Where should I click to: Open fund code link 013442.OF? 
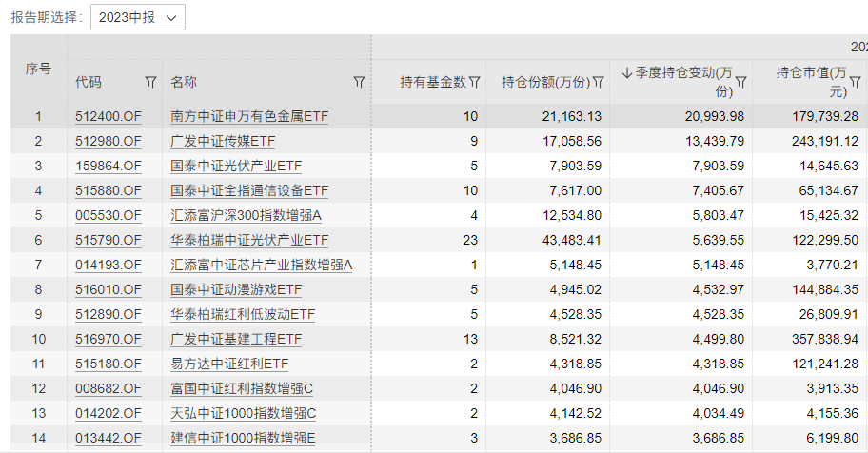[108, 438]
